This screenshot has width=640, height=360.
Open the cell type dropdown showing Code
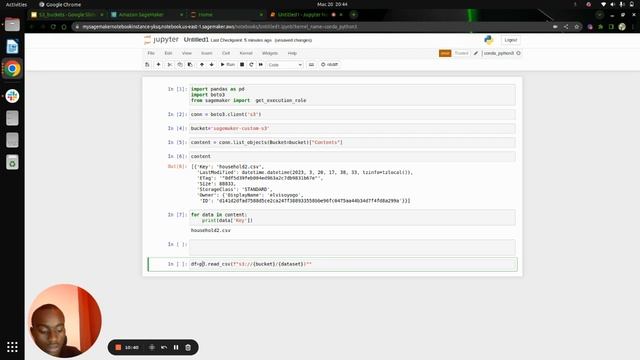tap(285, 65)
